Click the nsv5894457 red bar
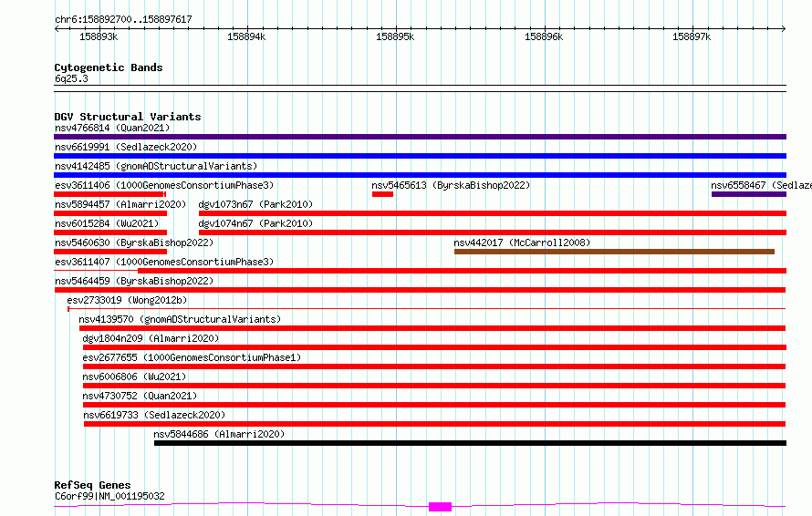The image size is (812, 516). click(110, 213)
